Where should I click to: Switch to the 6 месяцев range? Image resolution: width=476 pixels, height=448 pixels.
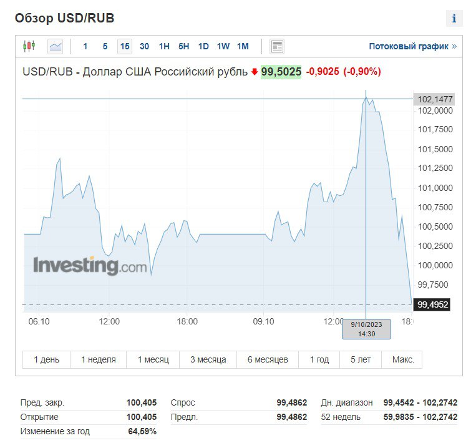point(268,360)
